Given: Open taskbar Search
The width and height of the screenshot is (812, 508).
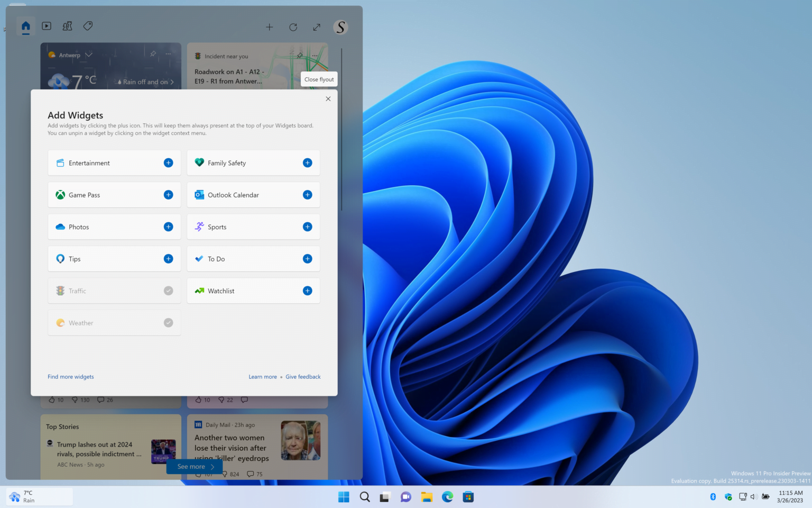Looking at the screenshot, I should click(365, 497).
